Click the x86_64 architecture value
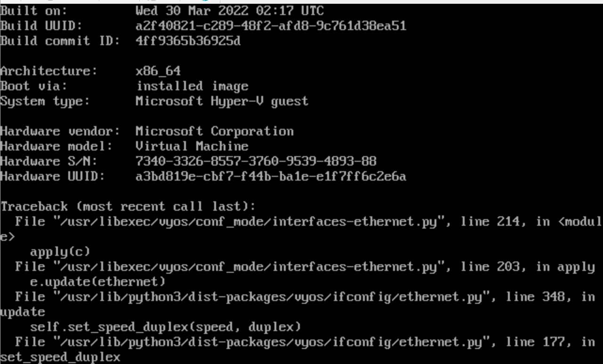Viewport: 603px width, 364px height. pos(158,71)
